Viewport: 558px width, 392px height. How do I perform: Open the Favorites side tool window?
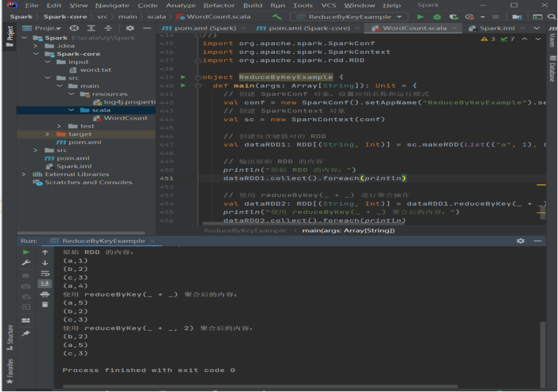[x=9, y=371]
